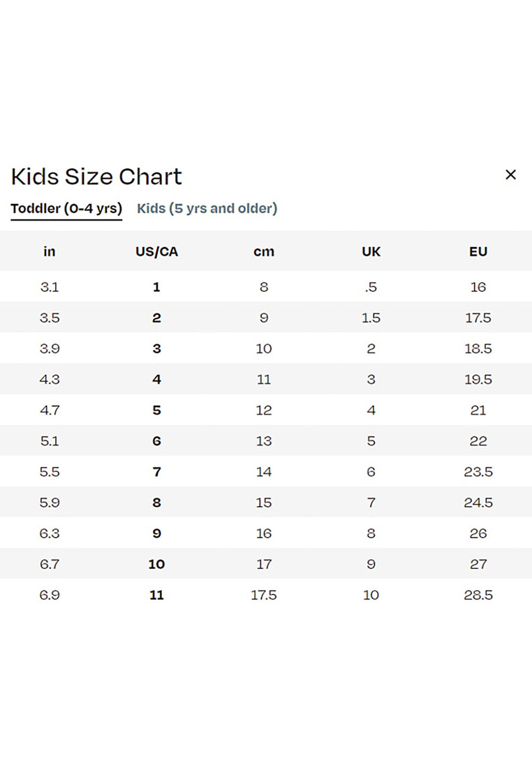
Task: Select US/CA size 11 cell
Action: (156, 595)
